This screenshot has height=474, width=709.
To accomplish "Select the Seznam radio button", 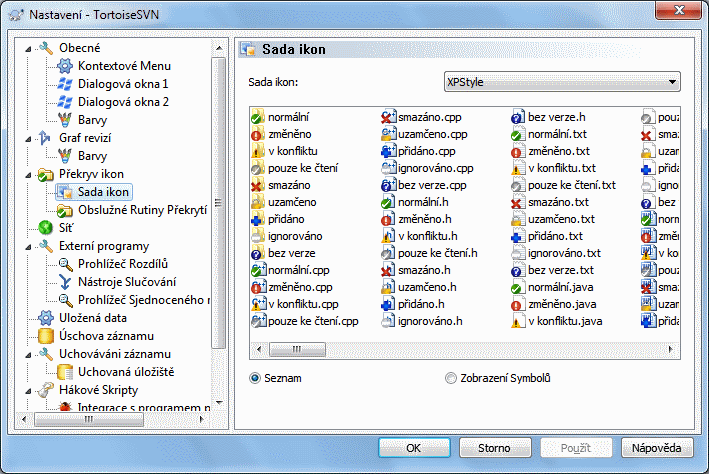I will tap(255, 378).
